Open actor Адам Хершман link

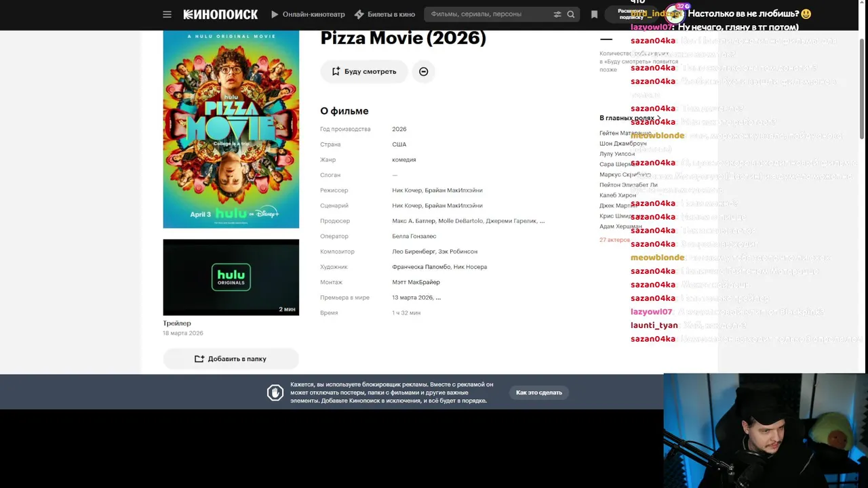tap(620, 226)
